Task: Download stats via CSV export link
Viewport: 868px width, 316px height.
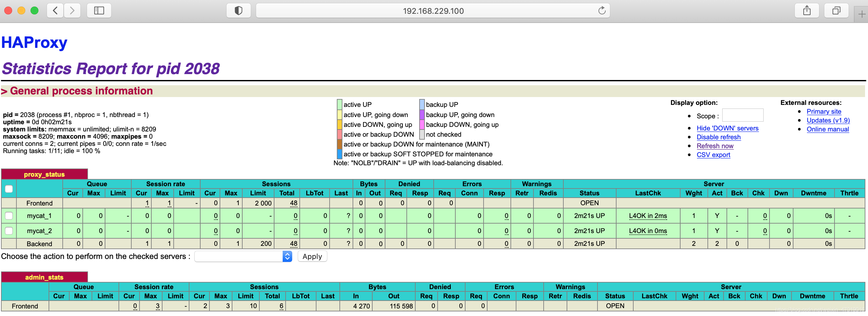Action: (713, 155)
